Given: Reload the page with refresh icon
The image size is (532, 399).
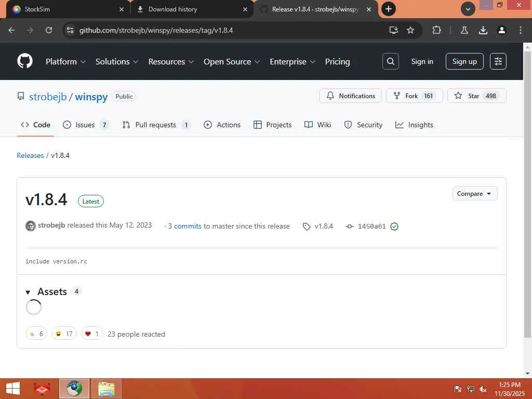Looking at the screenshot, I should pos(49,30).
